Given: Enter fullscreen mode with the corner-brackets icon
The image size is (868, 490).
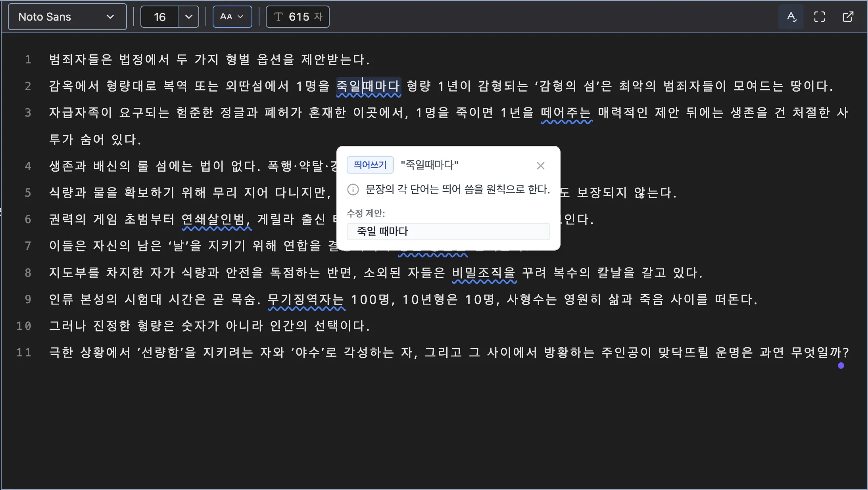Looking at the screenshot, I should point(819,17).
